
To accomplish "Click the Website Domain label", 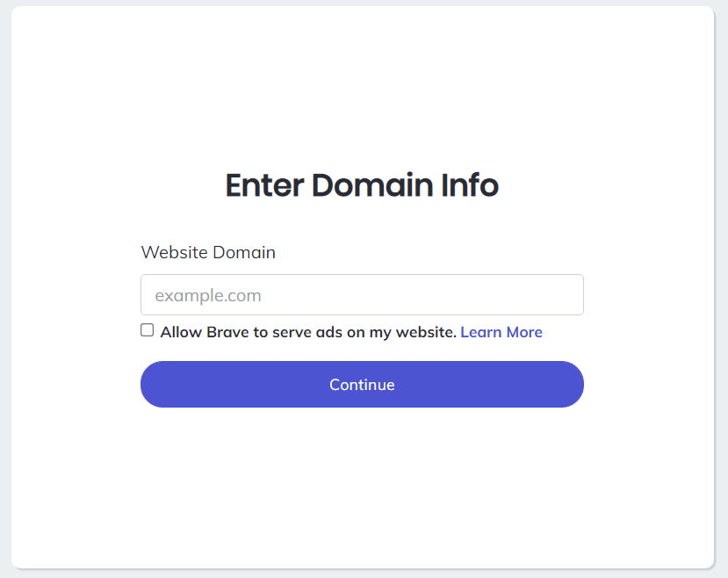I will coord(207,252).
